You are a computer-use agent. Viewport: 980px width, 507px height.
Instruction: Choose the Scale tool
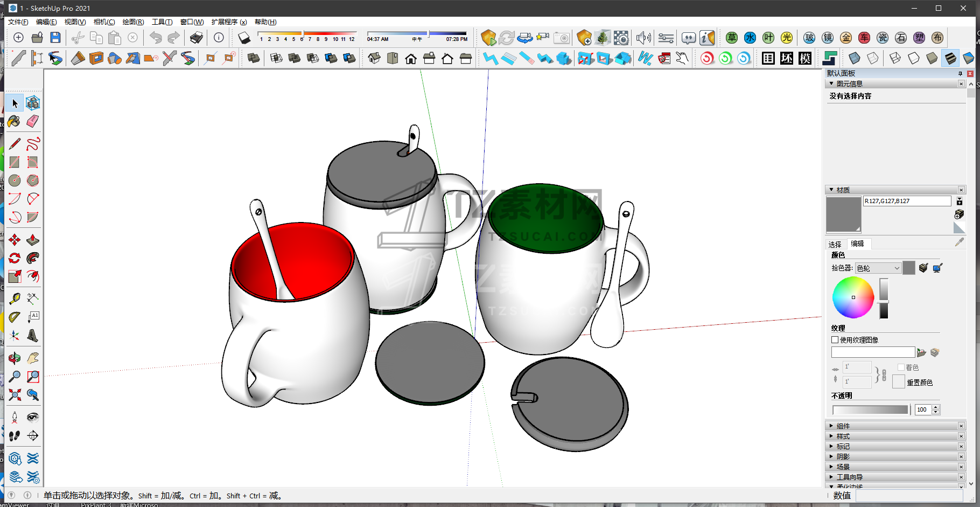point(15,276)
